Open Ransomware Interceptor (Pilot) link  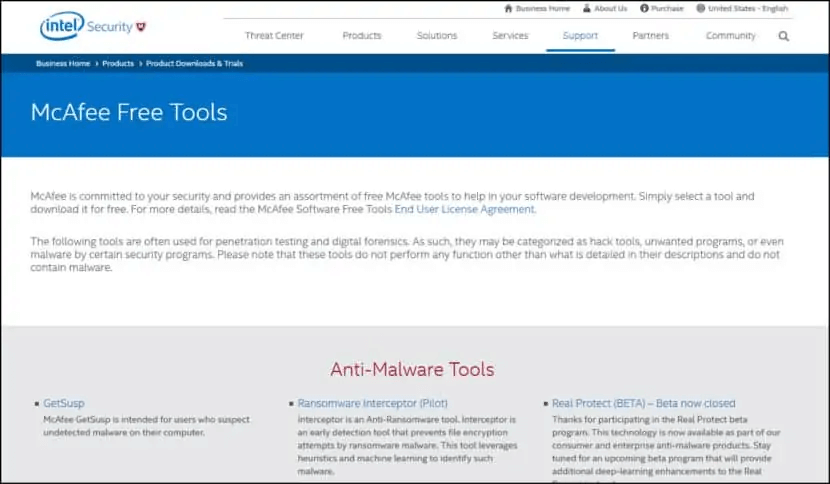pos(373,403)
